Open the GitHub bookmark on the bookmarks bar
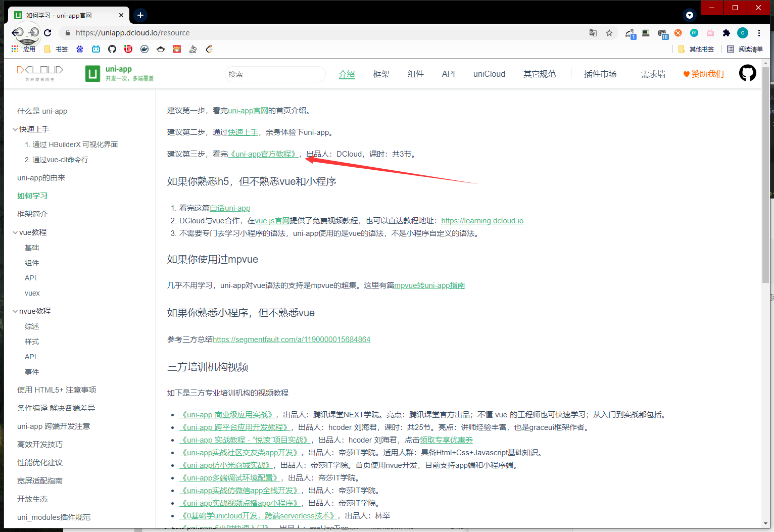 pyautogui.click(x=112, y=49)
